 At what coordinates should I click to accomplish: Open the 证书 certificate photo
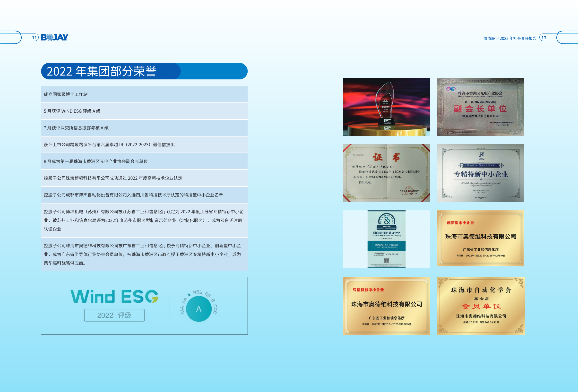(386, 173)
